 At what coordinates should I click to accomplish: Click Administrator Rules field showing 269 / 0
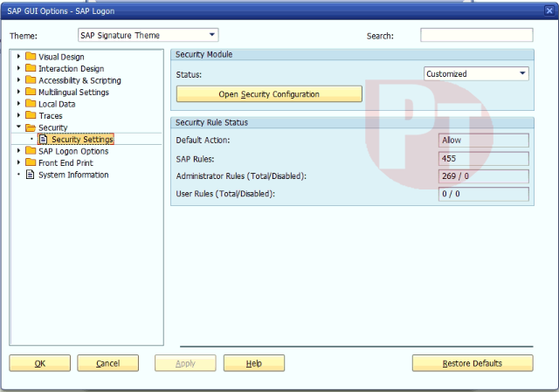click(483, 176)
